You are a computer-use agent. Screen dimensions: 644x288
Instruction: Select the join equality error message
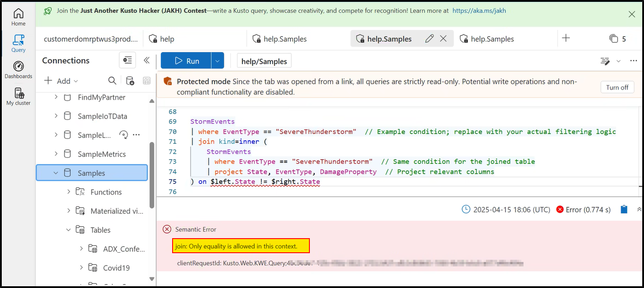[x=236, y=246]
